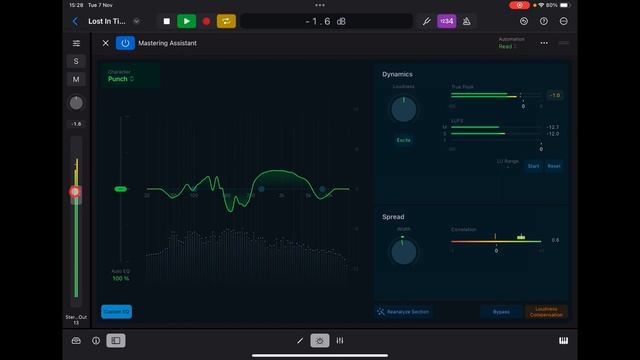
Task: Click the 0.8 correlation value
Action: 555,240
